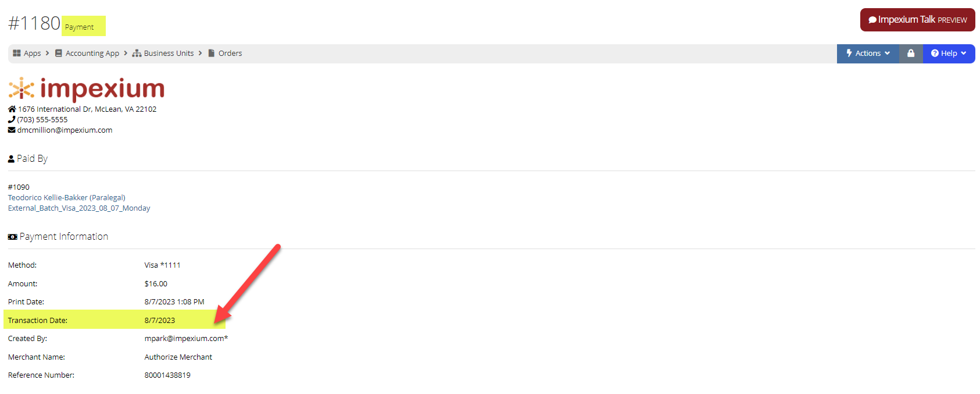Click the envelope email icon
This screenshot has width=980, height=394.
point(12,130)
